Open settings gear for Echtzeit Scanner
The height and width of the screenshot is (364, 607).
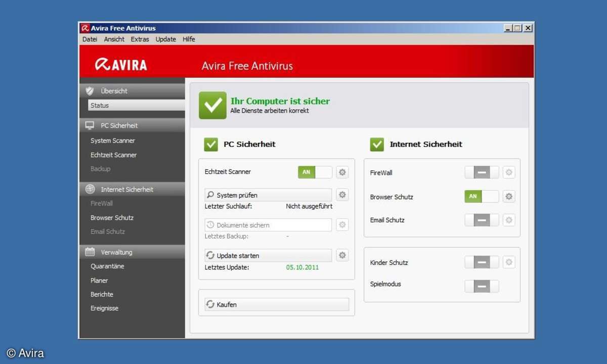(x=342, y=172)
